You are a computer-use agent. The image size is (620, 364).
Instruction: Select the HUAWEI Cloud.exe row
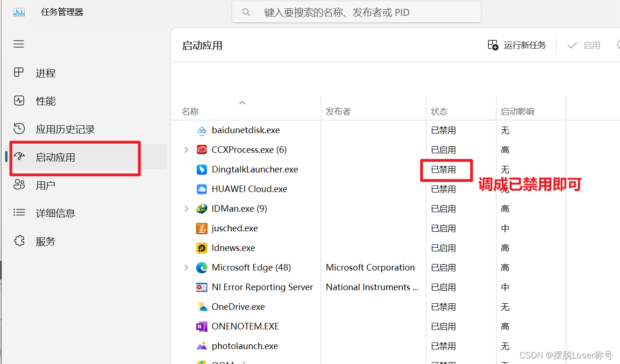coord(395,189)
